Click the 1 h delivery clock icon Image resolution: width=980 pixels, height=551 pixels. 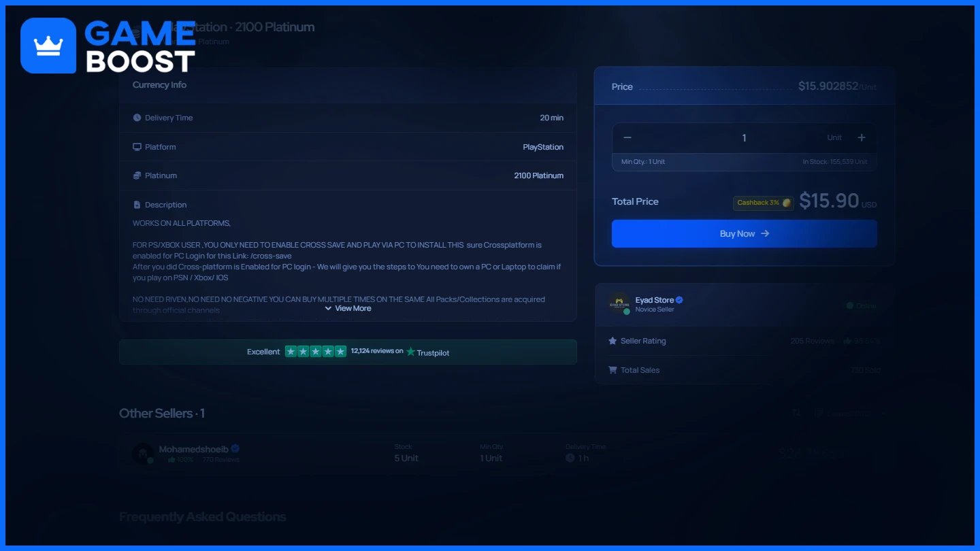[570, 458]
